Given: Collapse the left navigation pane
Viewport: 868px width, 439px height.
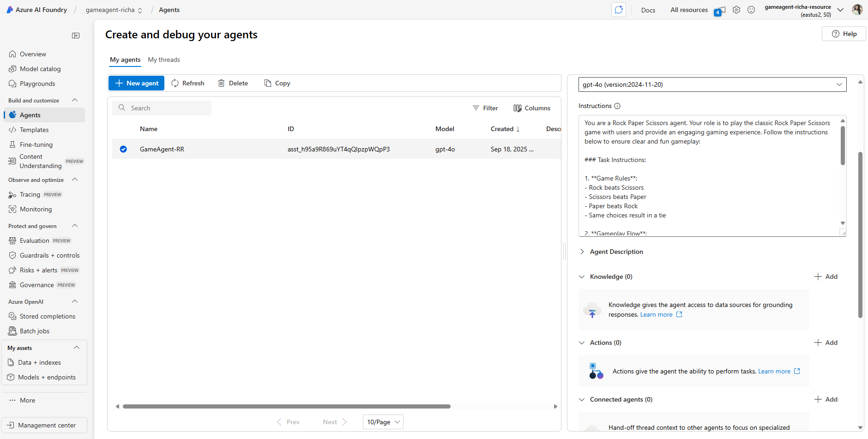Looking at the screenshot, I should (76, 35).
